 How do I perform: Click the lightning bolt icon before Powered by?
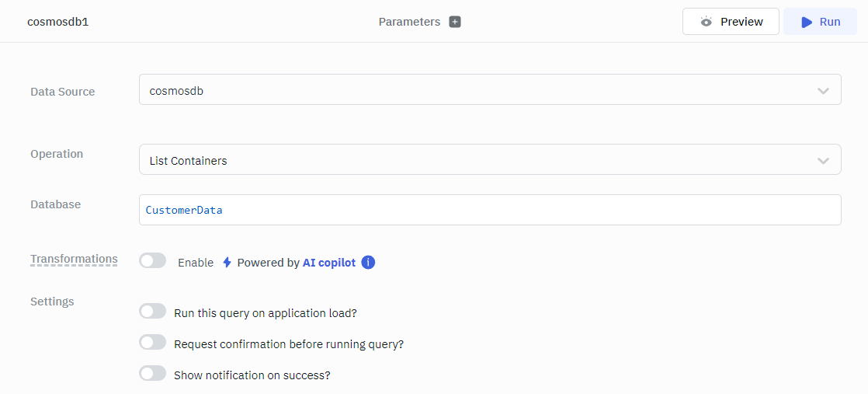(227, 263)
